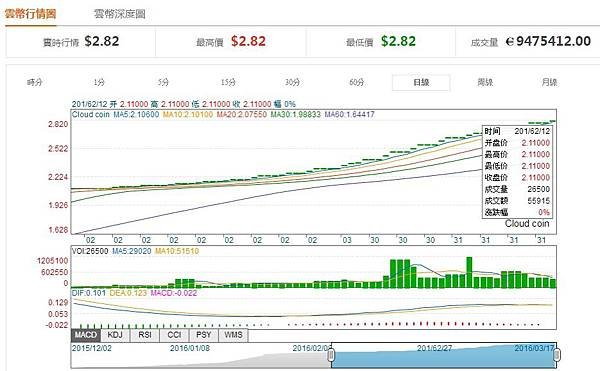Select the 時分 time interval
The image size is (600, 371).
34,82
